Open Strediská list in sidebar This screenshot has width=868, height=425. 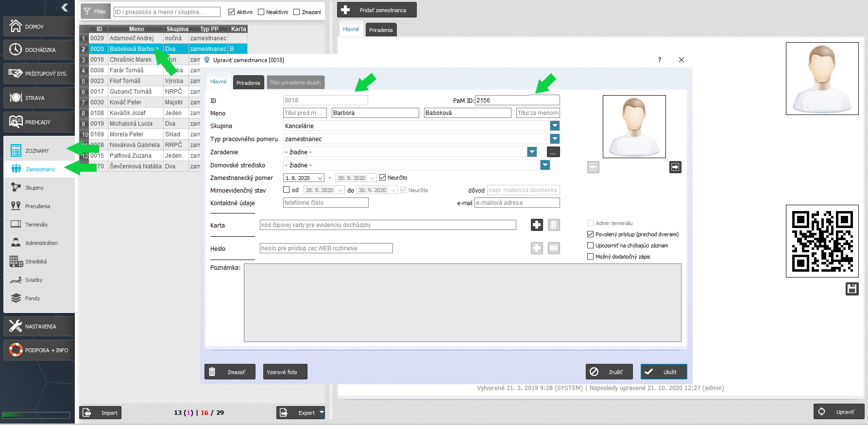point(36,262)
